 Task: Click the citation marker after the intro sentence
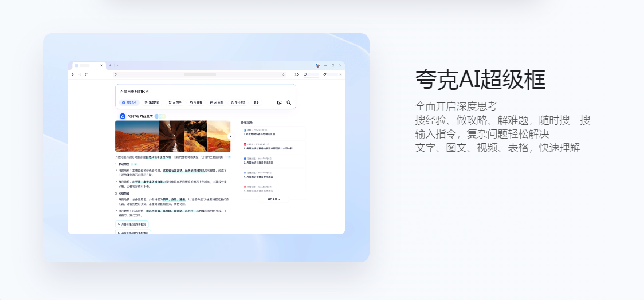[229, 157]
